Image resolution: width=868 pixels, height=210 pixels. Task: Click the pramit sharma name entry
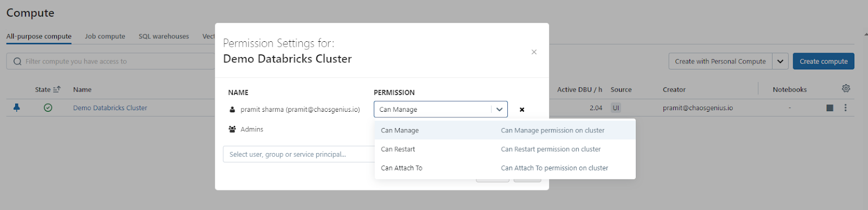[300, 110]
